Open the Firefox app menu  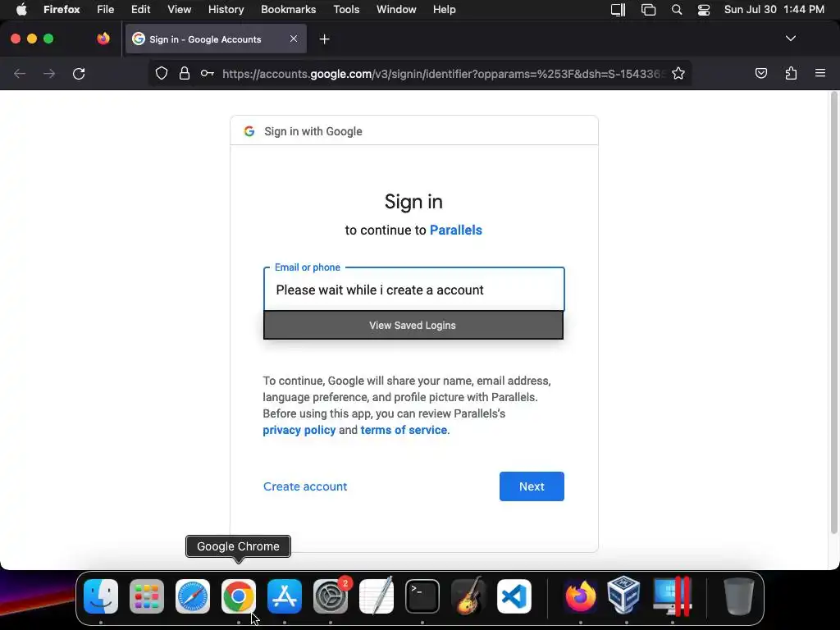click(x=62, y=9)
